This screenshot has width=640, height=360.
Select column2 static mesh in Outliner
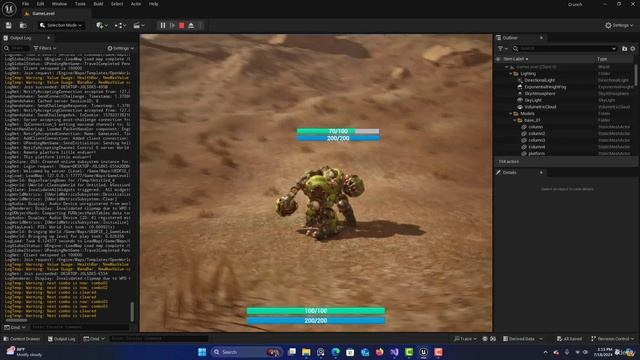coord(536,133)
